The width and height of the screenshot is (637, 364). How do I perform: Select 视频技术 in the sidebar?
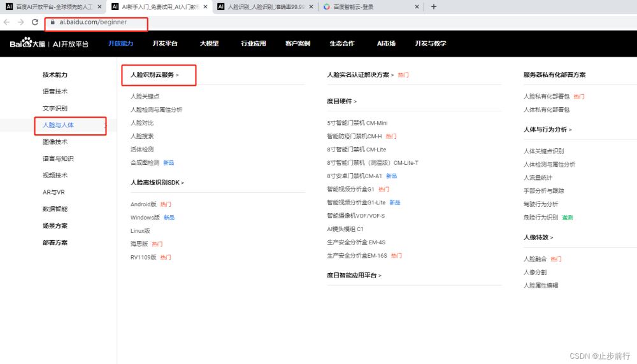(x=55, y=175)
